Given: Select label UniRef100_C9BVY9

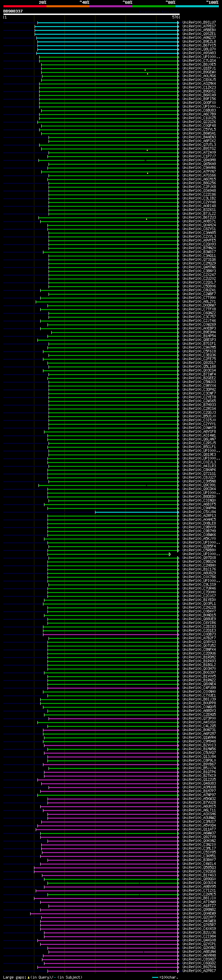Looking at the screenshot, I should point(199,527).
